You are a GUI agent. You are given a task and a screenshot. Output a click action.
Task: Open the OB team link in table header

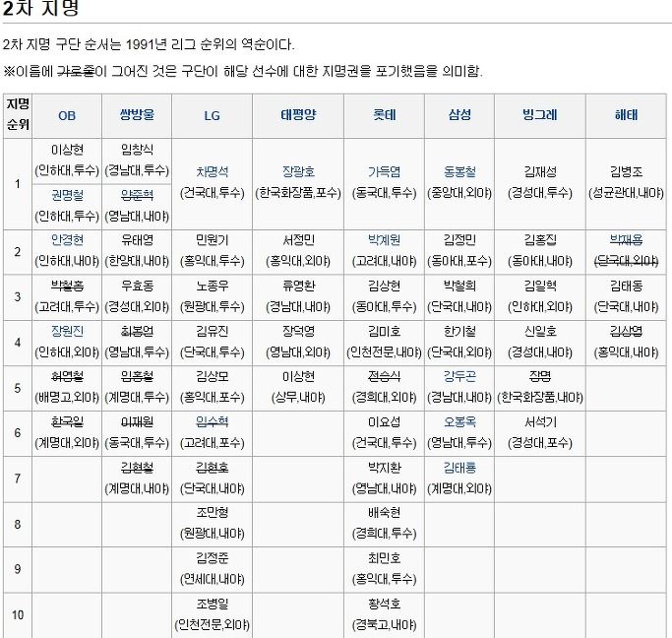coord(67,116)
